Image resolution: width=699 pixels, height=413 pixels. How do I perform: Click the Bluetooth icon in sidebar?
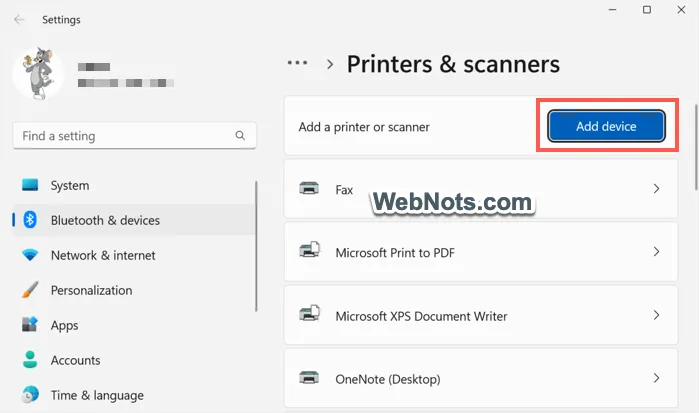click(30, 219)
